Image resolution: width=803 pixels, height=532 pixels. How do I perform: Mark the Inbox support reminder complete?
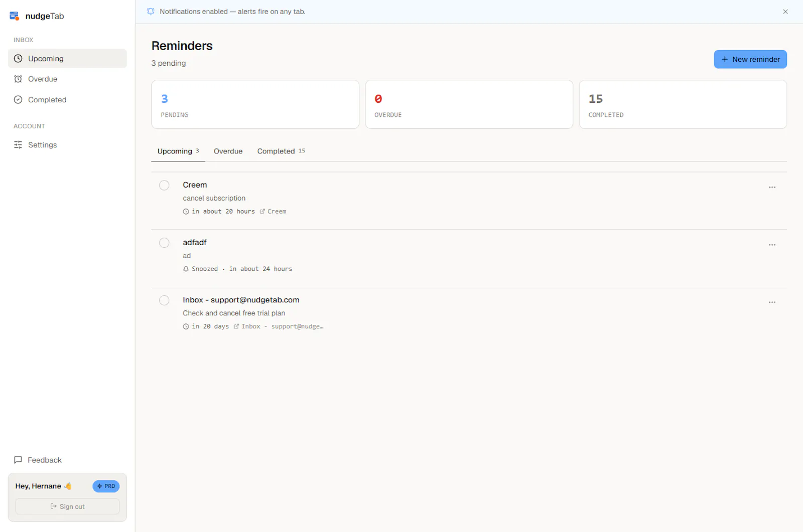coord(164,300)
